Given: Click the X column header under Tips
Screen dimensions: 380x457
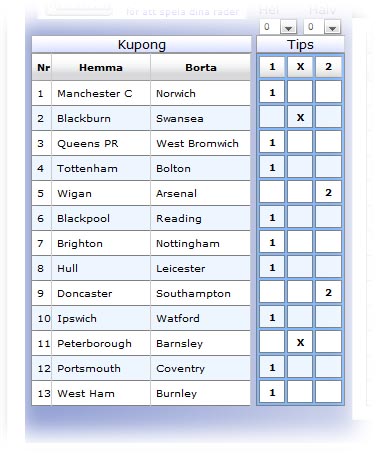Looking at the screenshot, I should 300,67.
